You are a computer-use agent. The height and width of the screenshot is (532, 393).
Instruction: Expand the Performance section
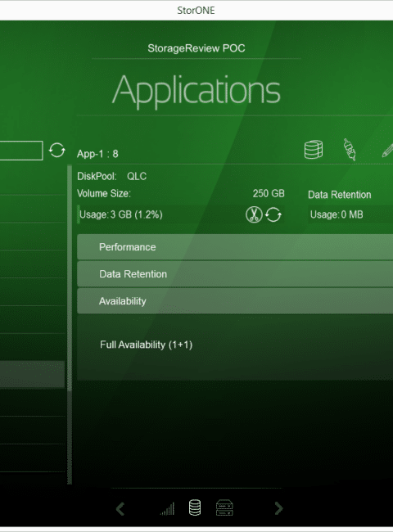[x=235, y=247]
